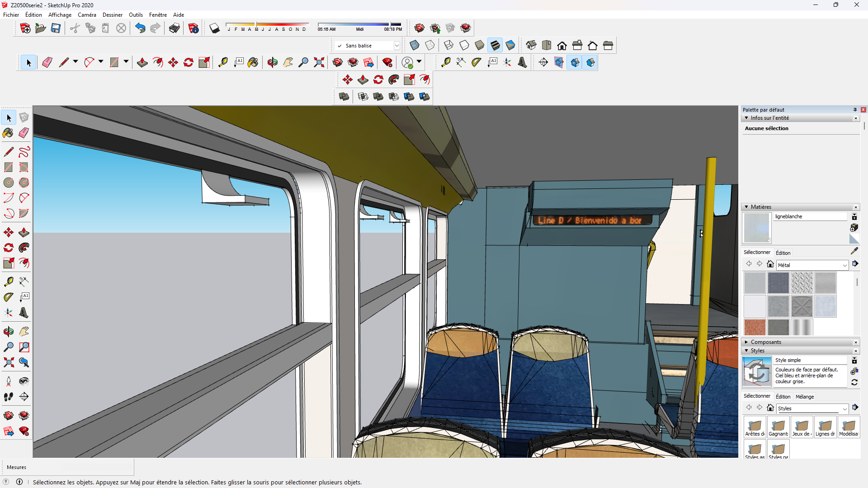The height and width of the screenshot is (488, 868).
Task: Open the Métal materials library dropdown
Action: pyautogui.click(x=844, y=265)
